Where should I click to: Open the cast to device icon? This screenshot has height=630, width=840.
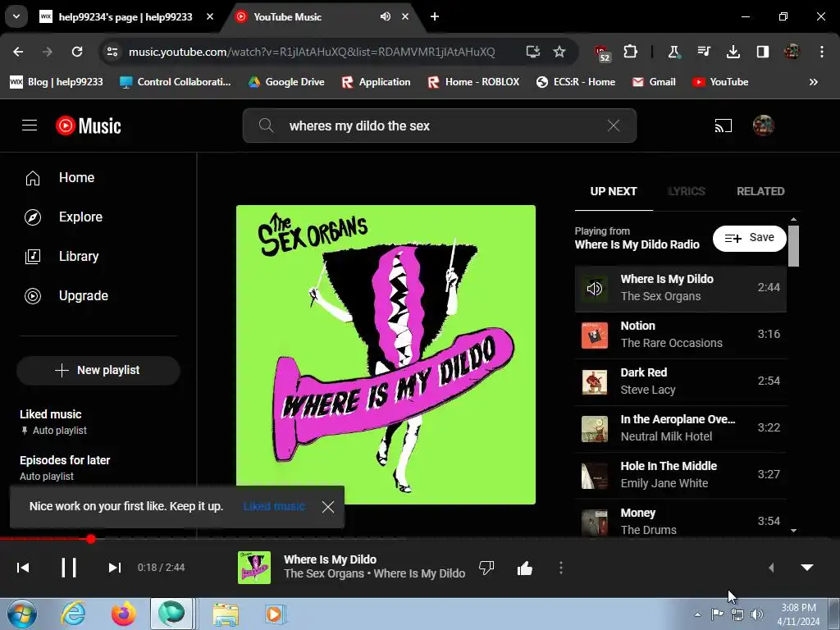click(x=723, y=126)
